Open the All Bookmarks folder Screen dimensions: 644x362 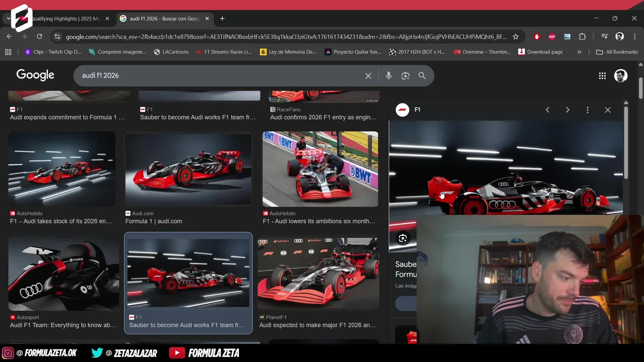coord(617,52)
